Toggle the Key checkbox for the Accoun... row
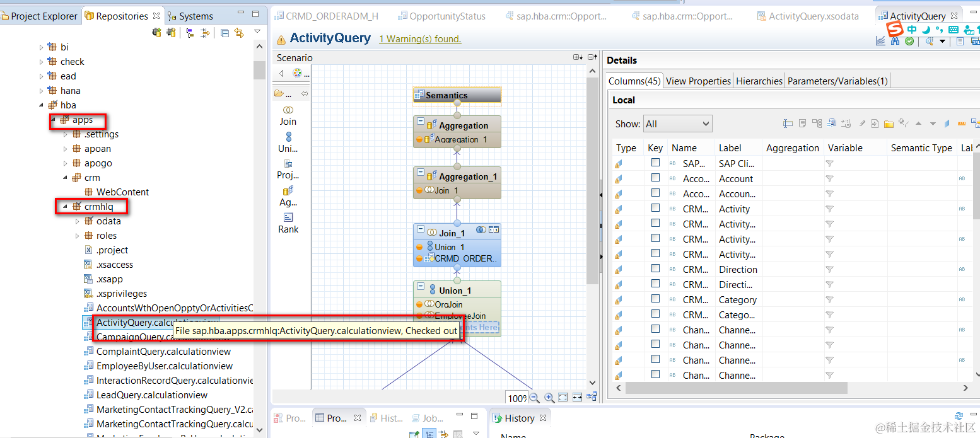 click(x=655, y=193)
